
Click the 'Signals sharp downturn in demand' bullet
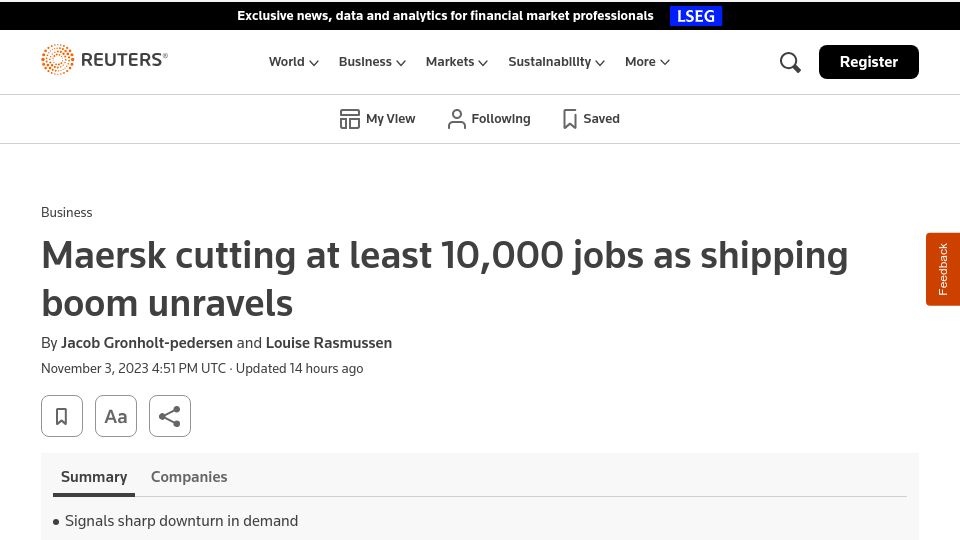pyautogui.click(x=181, y=521)
